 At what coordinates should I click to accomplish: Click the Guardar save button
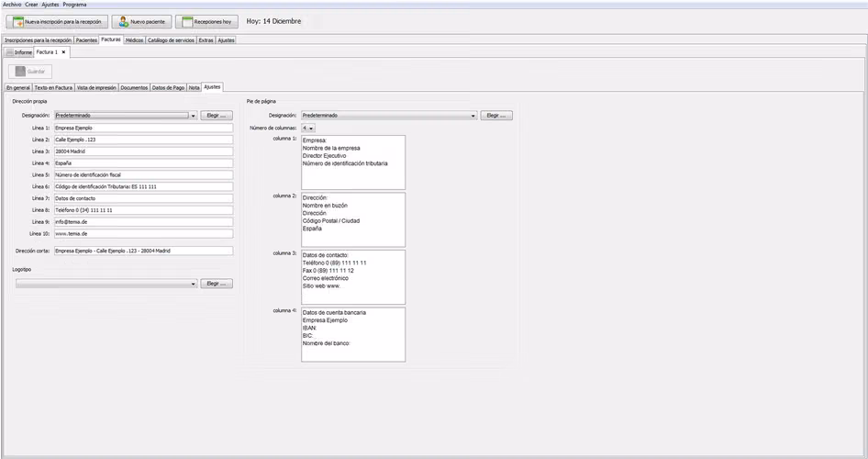(30, 72)
